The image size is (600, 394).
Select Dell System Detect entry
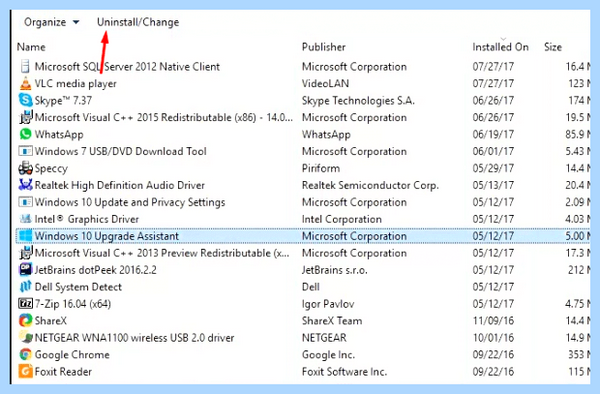click(78, 287)
